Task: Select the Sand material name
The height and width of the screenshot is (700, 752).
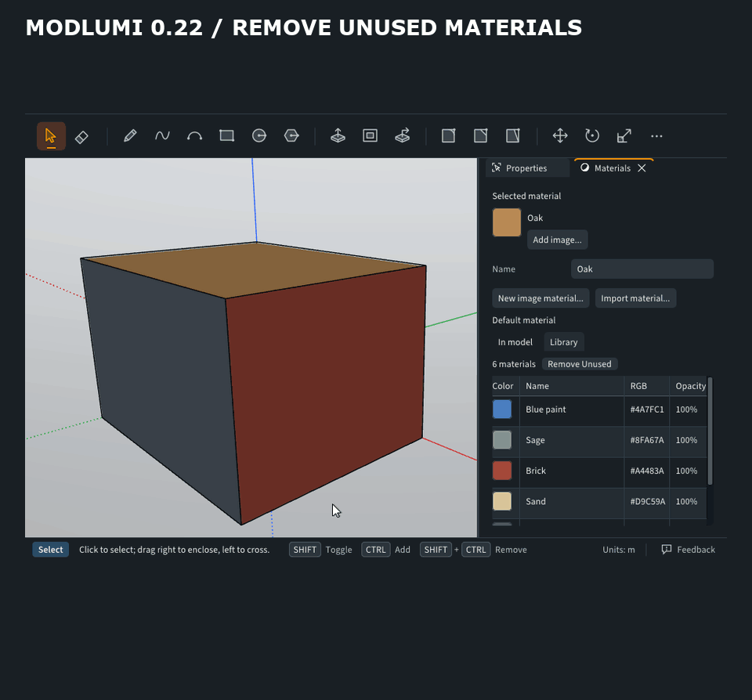Action: click(536, 501)
